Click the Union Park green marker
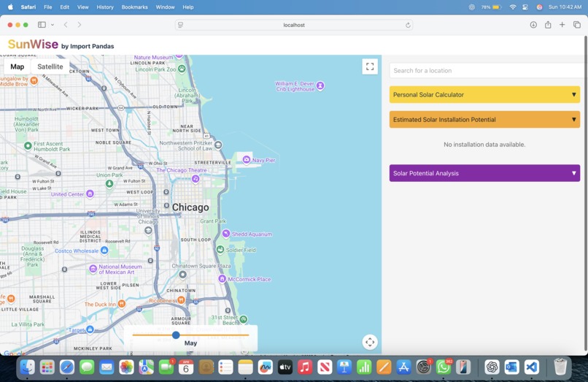 click(109, 183)
